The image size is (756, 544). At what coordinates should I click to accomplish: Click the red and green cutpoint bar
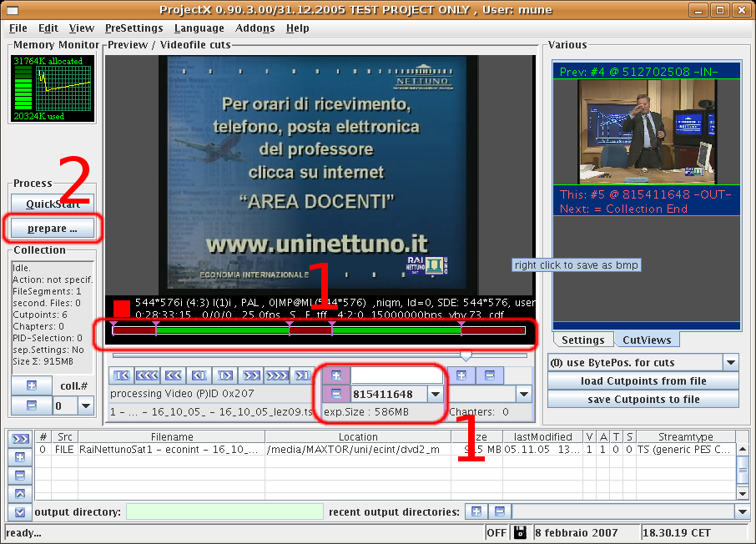click(319, 330)
